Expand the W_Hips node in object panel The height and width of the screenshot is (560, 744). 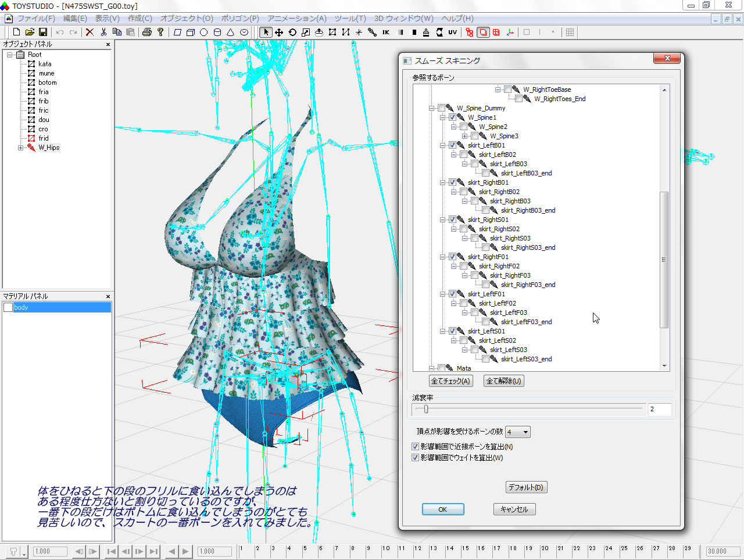20,148
